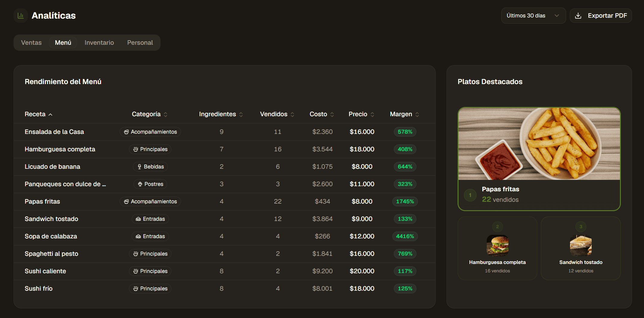Viewport: 644px width, 318px height.
Task: Click the Acompañamientos icon in Ensalada de la Casa row
Action: [x=126, y=132]
